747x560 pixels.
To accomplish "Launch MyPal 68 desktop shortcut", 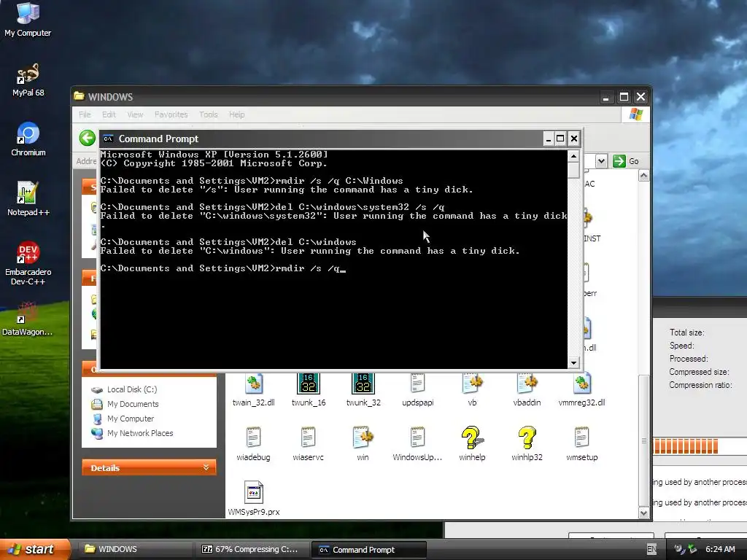I will (x=28, y=80).
